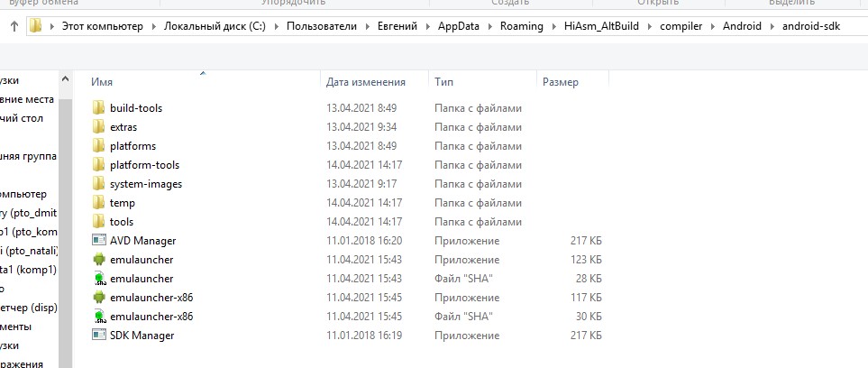Screen dimensions: 868x368
Task: Click Папка с файлами in temp row
Action: [478, 203]
